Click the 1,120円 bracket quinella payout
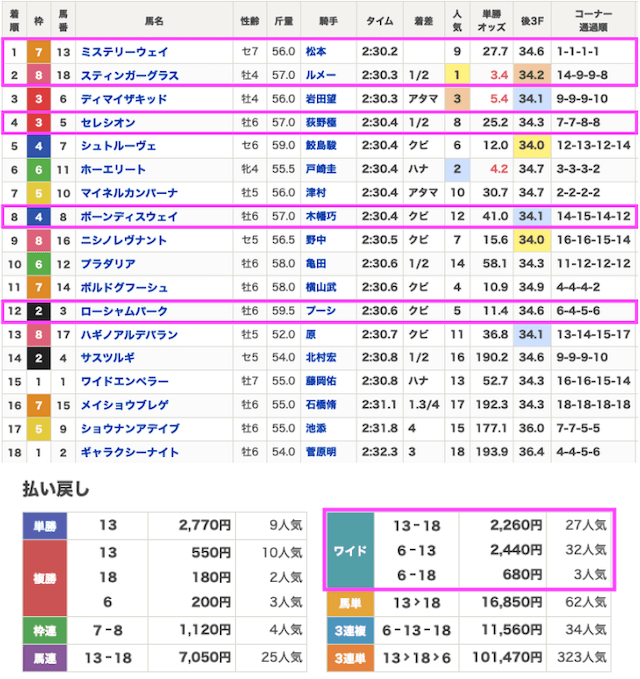Image resolution: width=640 pixels, height=679 pixels. pos(205,630)
